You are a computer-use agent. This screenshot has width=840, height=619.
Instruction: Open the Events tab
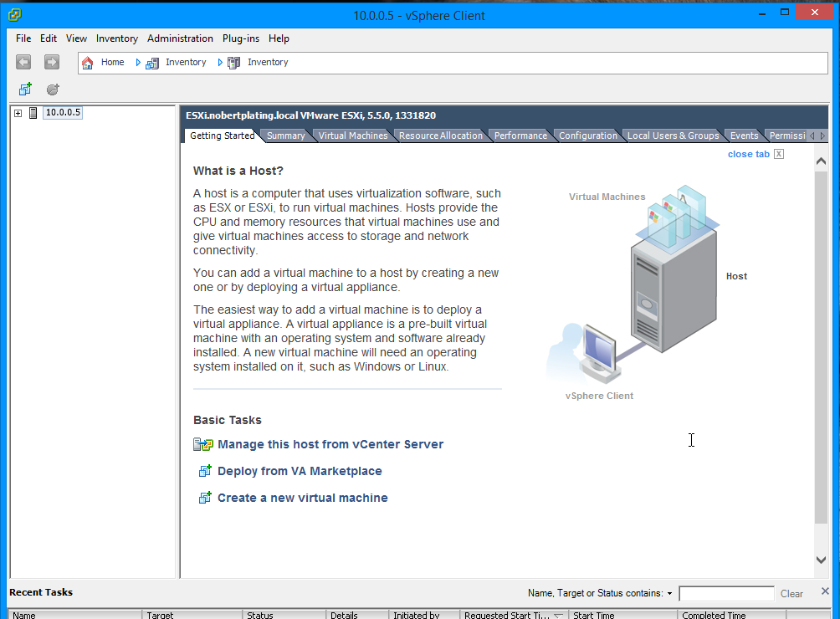(743, 135)
